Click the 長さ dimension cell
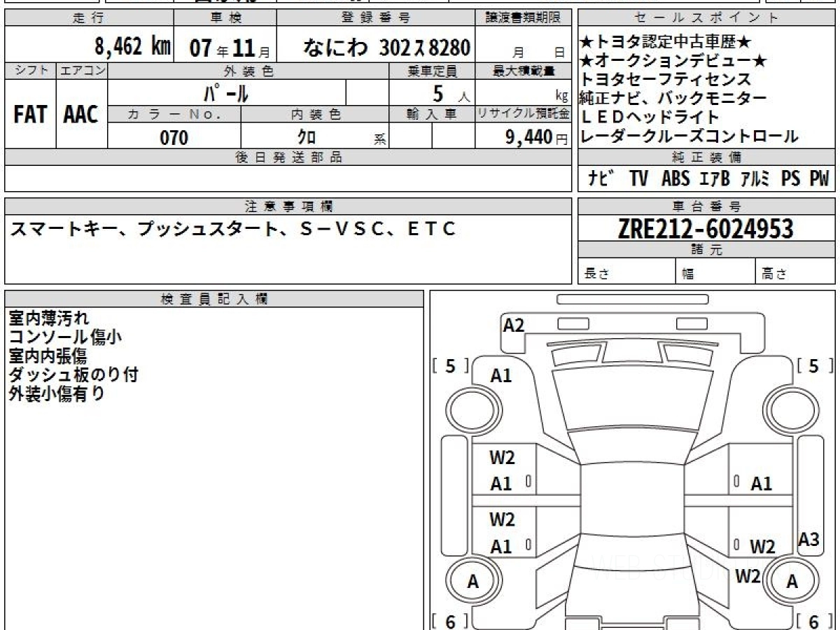 (626, 272)
